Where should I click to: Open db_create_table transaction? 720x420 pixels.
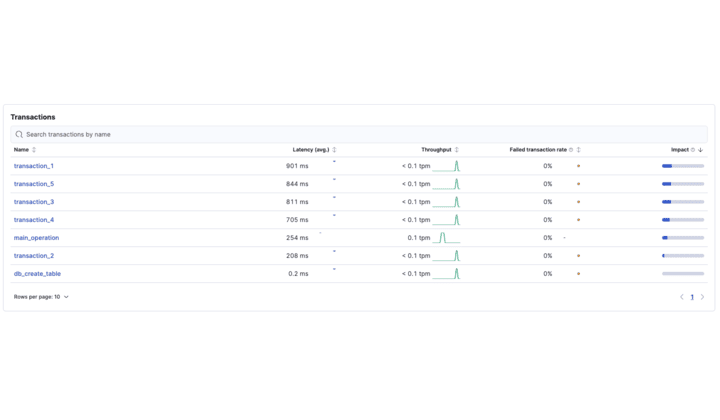pyautogui.click(x=37, y=274)
